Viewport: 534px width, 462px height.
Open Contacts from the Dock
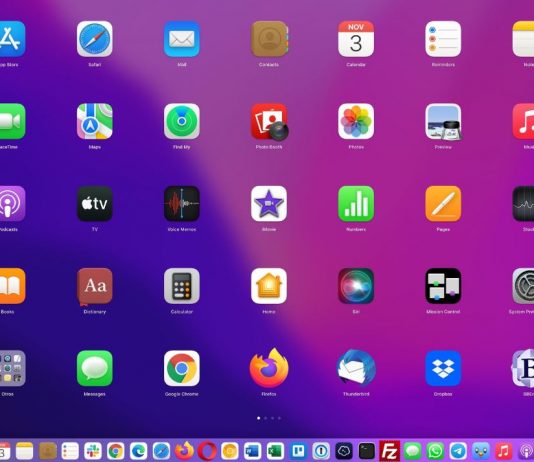[47, 451]
